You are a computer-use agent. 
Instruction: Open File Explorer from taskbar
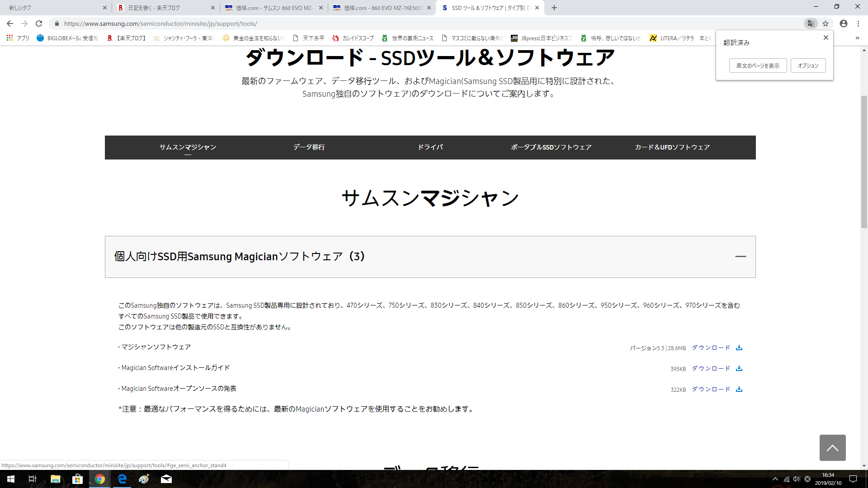tap(55, 479)
